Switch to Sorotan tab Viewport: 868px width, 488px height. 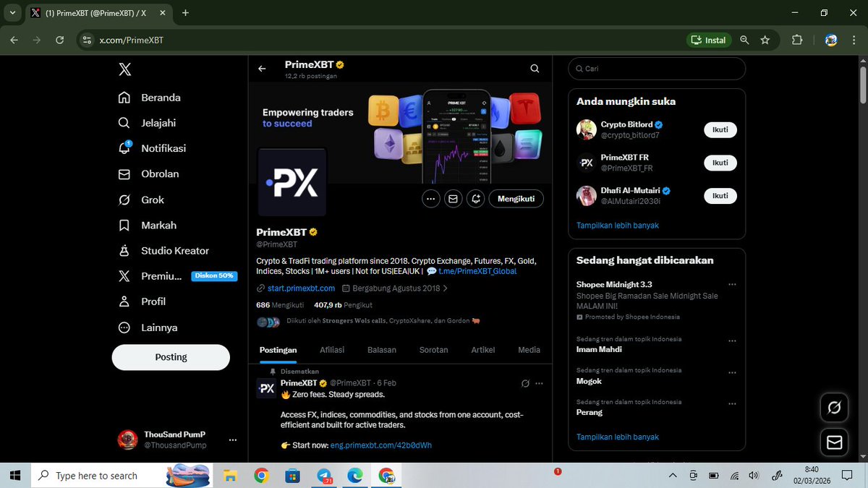(x=434, y=350)
